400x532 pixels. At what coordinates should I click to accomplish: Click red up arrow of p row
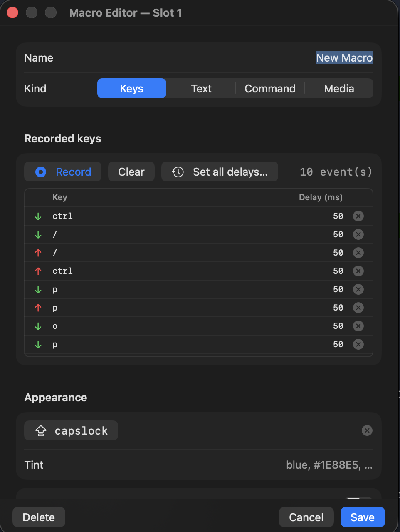(x=38, y=308)
